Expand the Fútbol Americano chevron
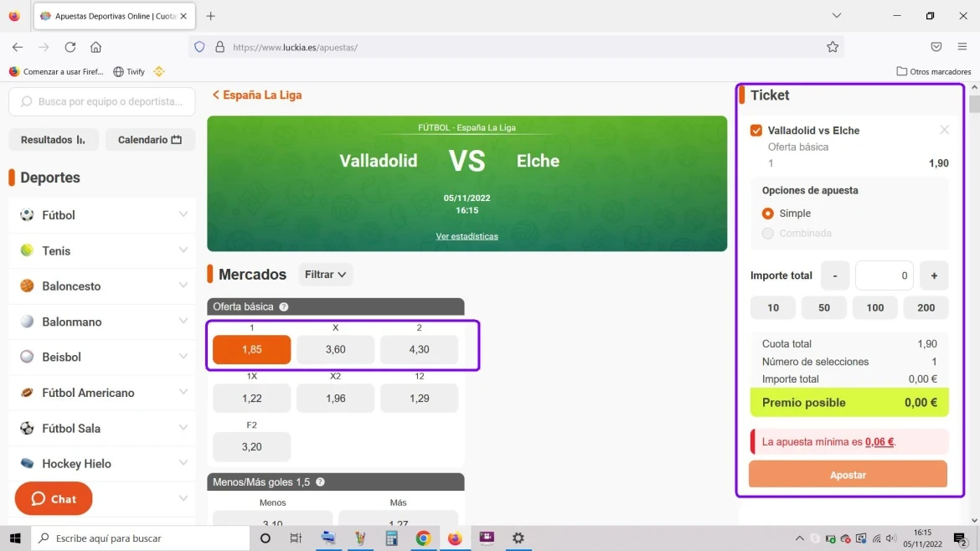 [x=183, y=393]
